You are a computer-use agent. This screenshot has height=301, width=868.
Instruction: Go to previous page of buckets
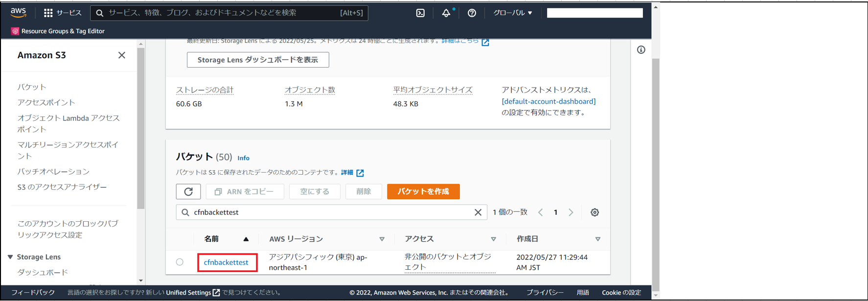pyautogui.click(x=541, y=212)
